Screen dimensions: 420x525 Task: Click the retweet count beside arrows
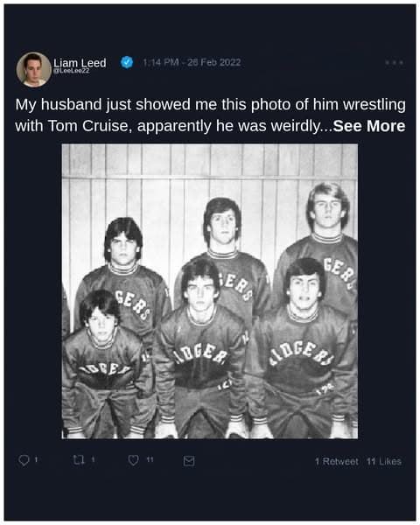click(93, 459)
